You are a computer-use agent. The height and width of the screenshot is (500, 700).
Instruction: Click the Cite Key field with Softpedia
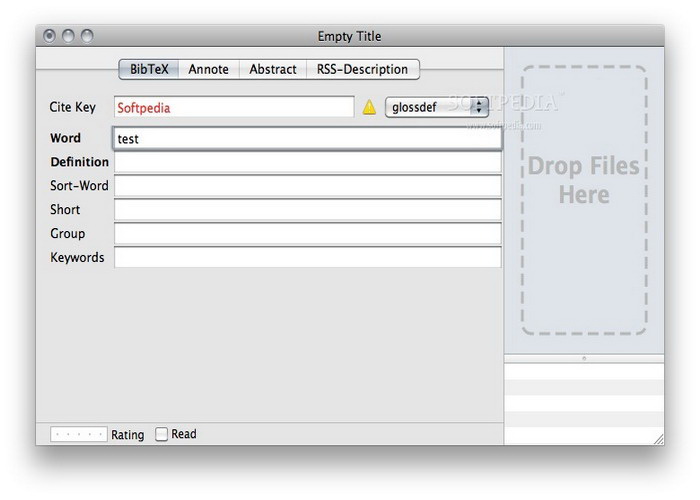tap(234, 108)
